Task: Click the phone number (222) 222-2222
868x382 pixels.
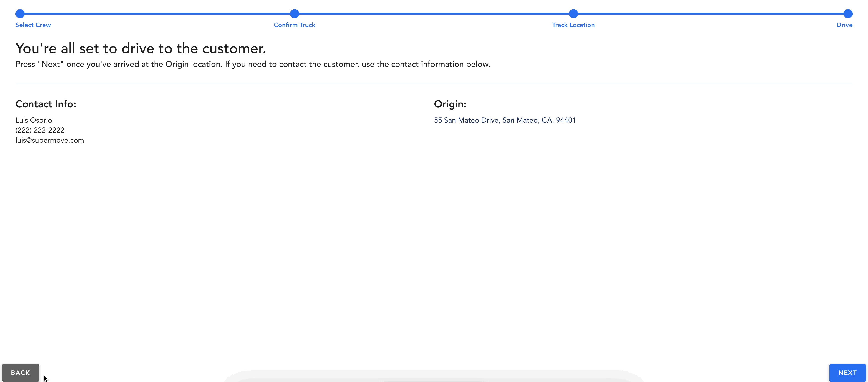Action: click(40, 130)
